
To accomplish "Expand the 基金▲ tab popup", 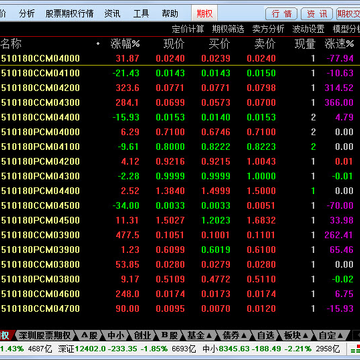I will 200,335.
